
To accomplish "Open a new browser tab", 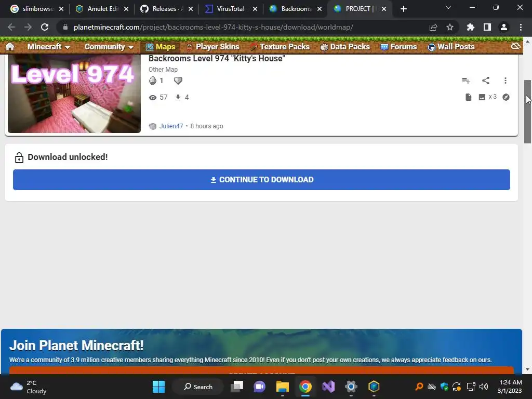I will pyautogui.click(x=403, y=9).
